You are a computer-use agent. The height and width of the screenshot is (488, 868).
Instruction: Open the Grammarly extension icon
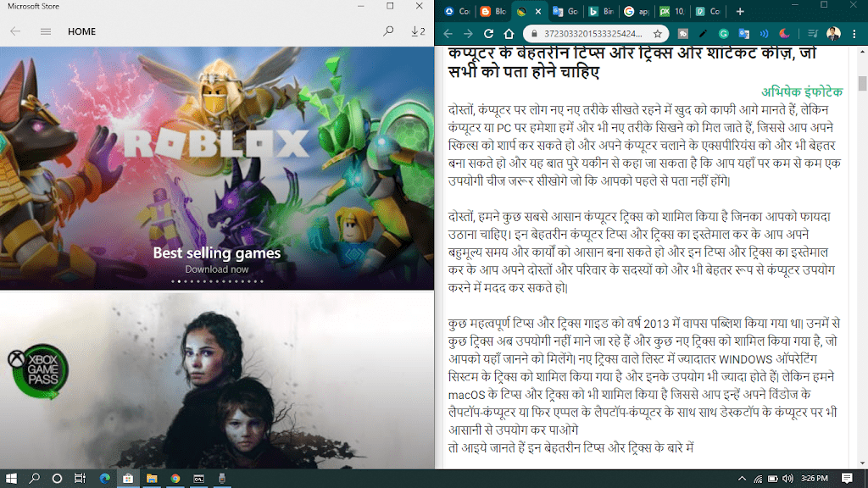point(724,34)
